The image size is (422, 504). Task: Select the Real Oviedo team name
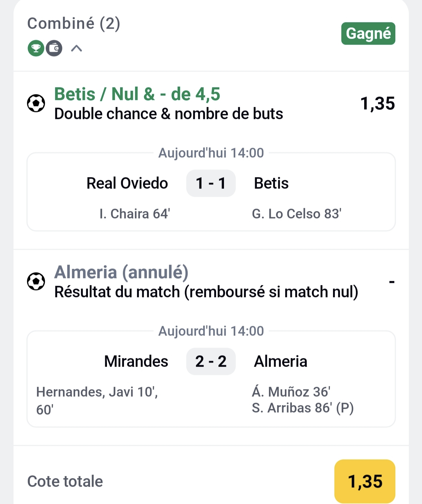(x=127, y=183)
